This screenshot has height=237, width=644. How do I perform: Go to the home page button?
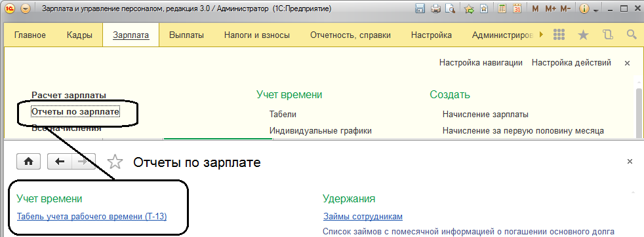tap(28, 162)
